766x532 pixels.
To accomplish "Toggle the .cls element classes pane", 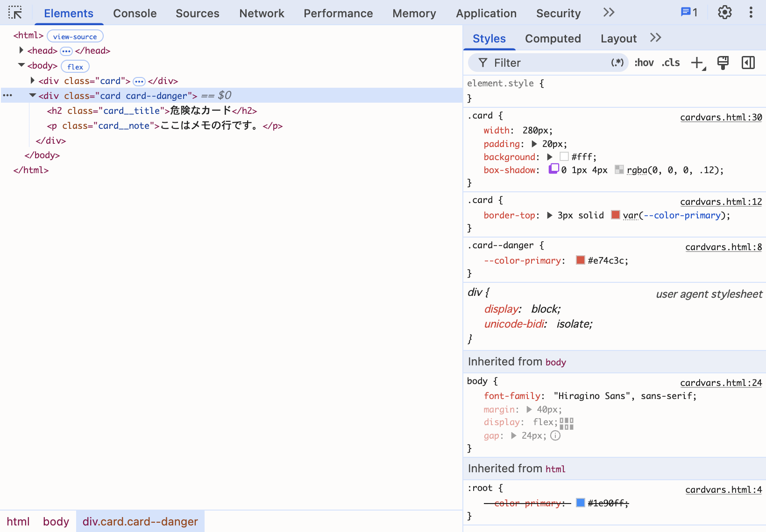I will 671,63.
